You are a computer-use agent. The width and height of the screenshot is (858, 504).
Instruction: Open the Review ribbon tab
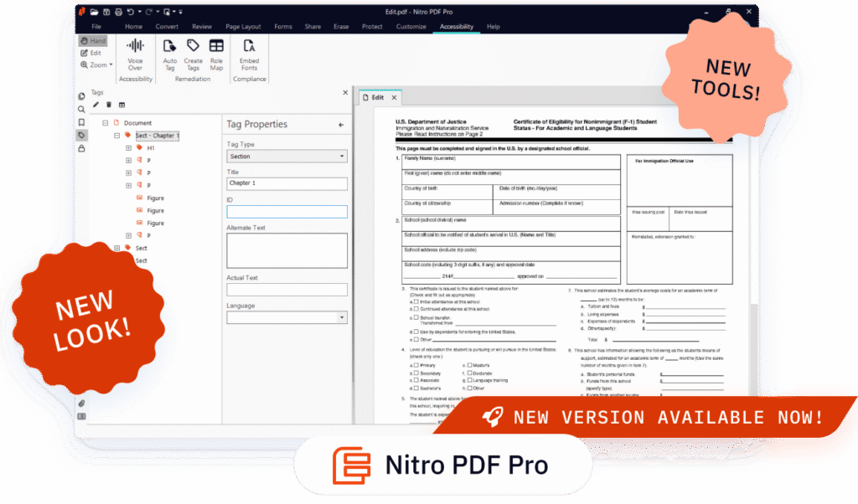point(201,27)
